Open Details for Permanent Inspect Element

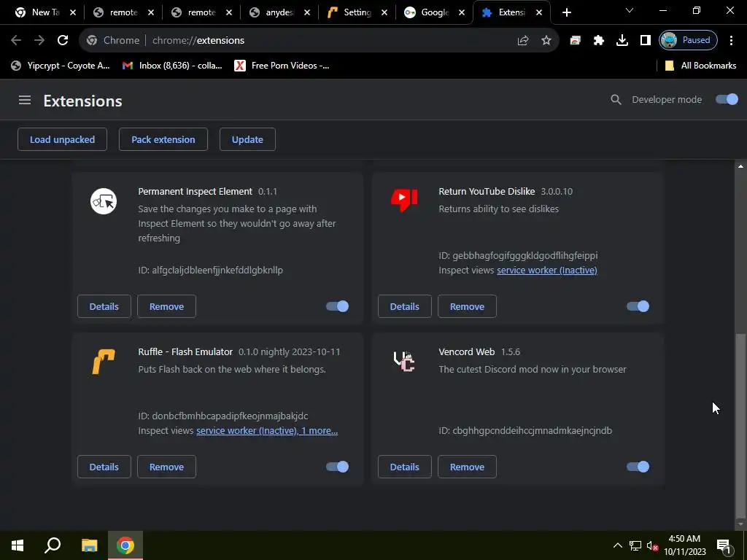point(104,306)
